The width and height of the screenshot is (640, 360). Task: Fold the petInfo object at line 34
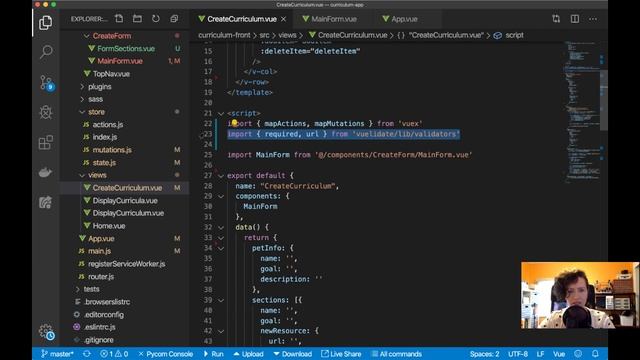click(x=221, y=248)
